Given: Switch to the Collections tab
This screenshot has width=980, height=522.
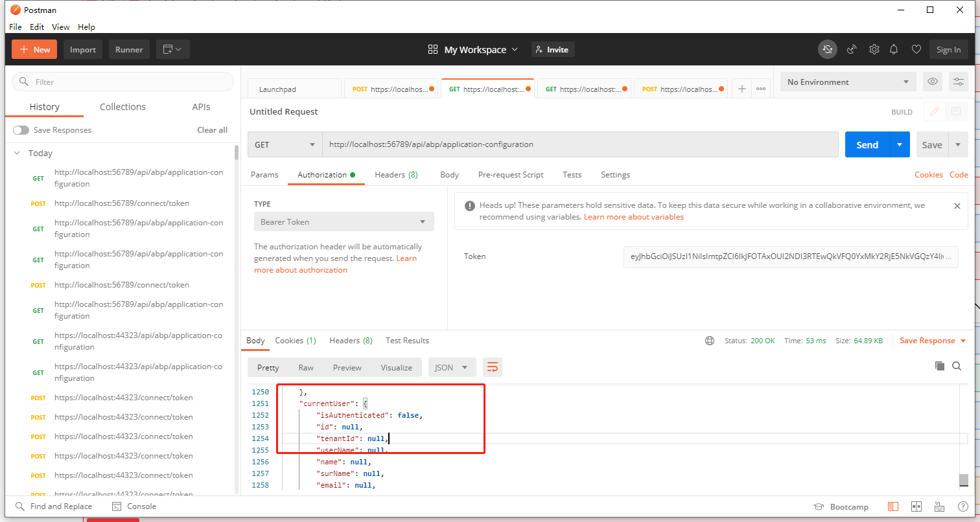Looking at the screenshot, I should (x=122, y=107).
